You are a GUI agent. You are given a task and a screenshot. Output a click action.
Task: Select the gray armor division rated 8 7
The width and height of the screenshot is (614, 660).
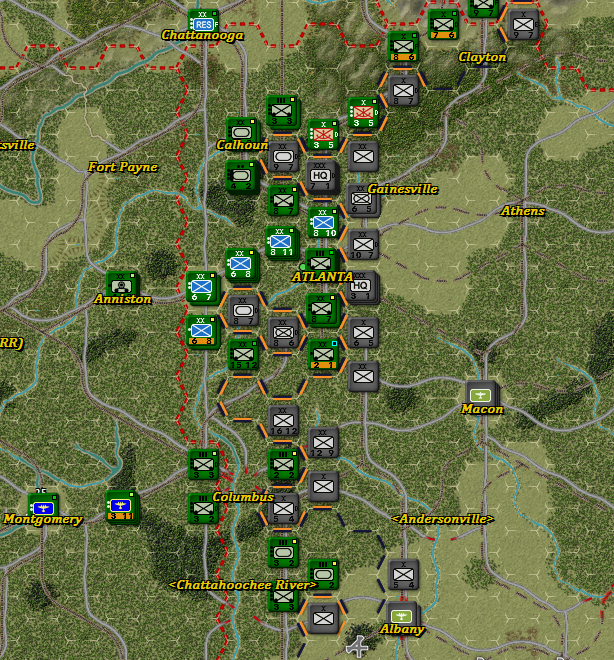(243, 311)
